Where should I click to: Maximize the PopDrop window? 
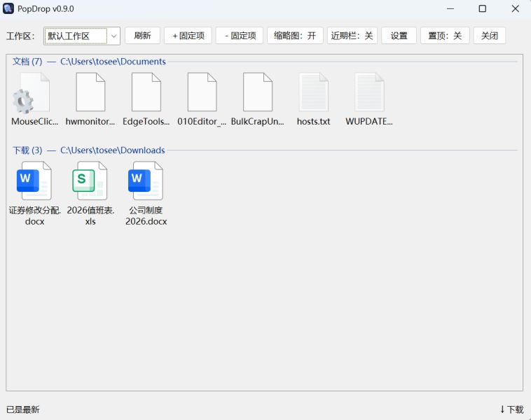click(x=483, y=8)
